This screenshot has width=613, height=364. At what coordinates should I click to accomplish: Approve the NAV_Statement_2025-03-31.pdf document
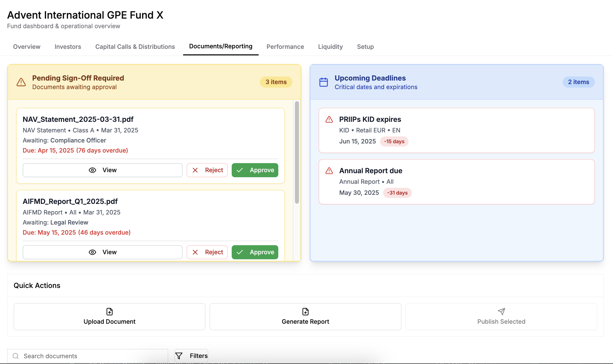click(255, 170)
